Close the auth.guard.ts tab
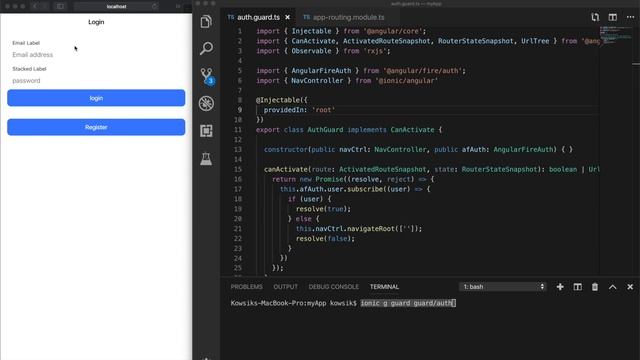The width and height of the screenshot is (640, 360). click(x=287, y=17)
